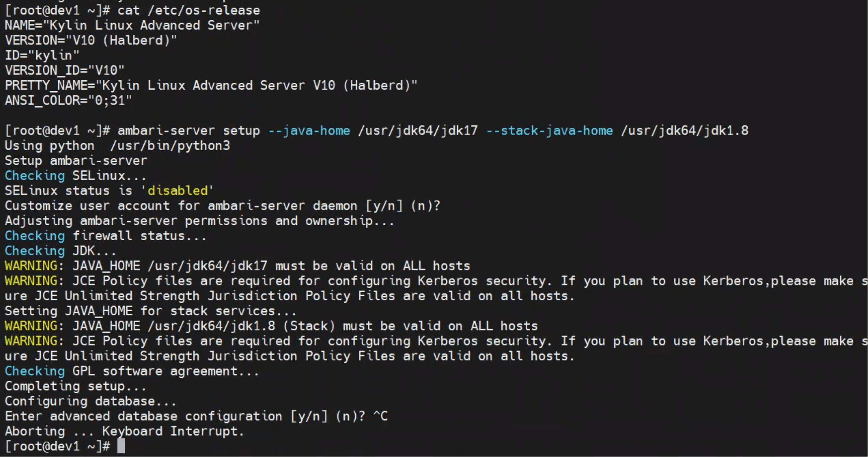
Task: Click the VERSION="V10 (Halberd)" line
Action: [91, 40]
